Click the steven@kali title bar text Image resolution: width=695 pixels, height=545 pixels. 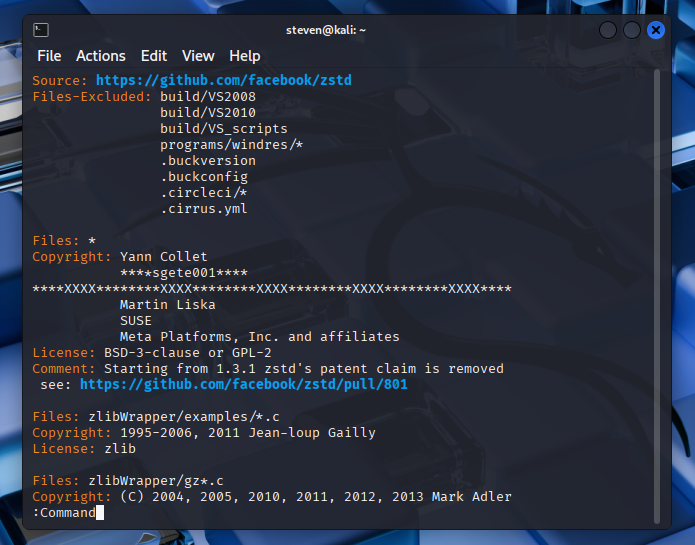(x=326, y=30)
